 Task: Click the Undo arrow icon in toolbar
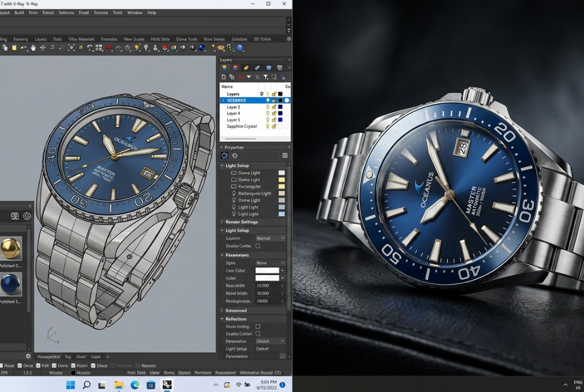point(23,48)
